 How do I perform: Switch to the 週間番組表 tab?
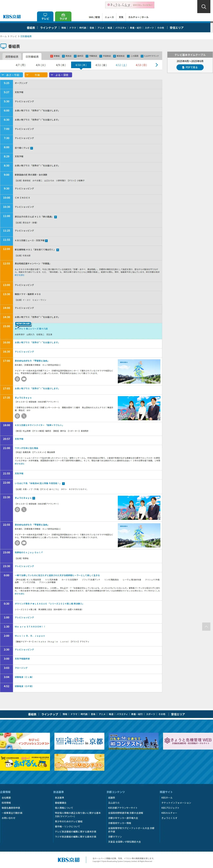(12, 57)
